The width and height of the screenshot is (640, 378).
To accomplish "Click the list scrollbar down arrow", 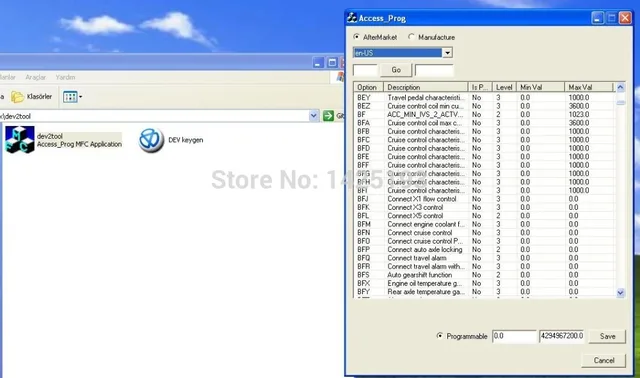I will [x=620, y=292].
